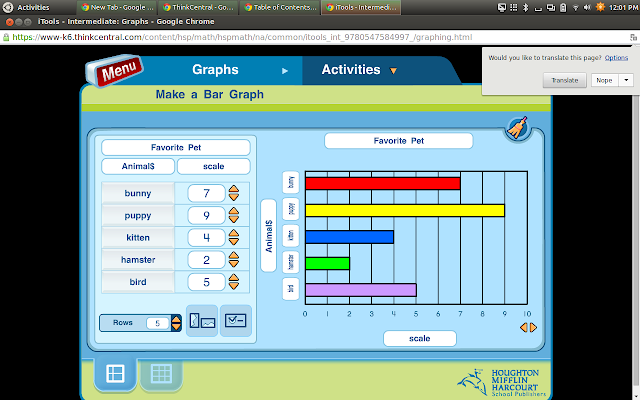Screen dimensions: 640x400
Task: Click the 12:01 PM clock
Action: coord(623,7)
